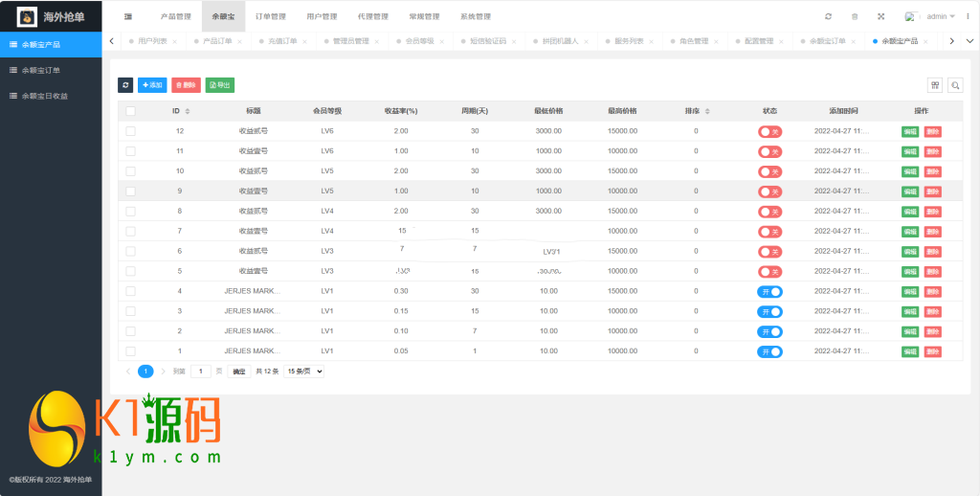Tick the select-all checkbox in table header
This screenshot has height=496, width=980.
pos(130,111)
